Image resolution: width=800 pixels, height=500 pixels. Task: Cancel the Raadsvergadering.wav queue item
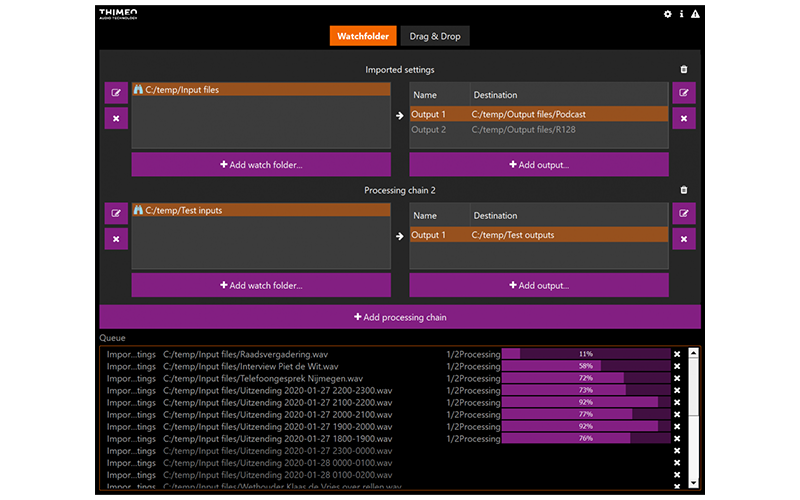point(677,354)
